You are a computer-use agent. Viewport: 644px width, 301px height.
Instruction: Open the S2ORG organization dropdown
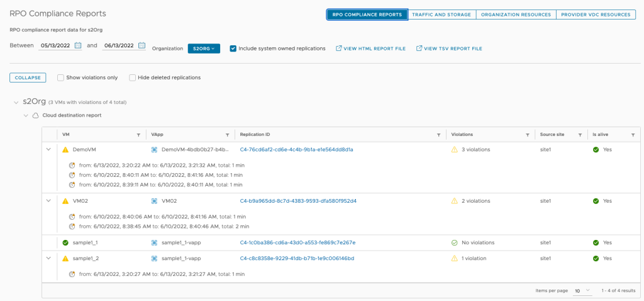(204, 48)
